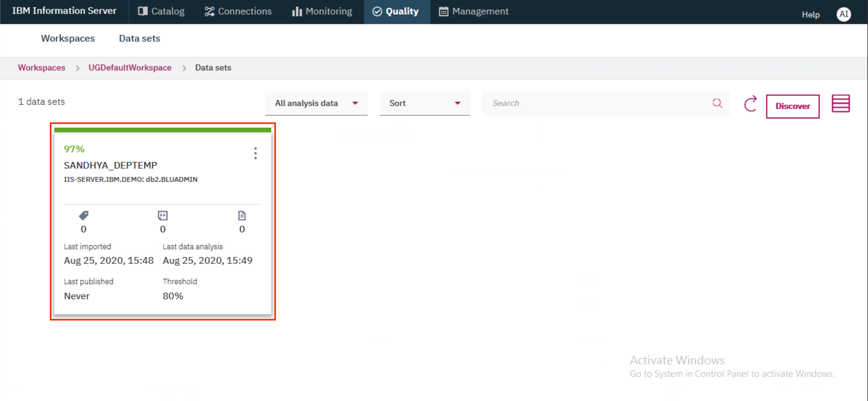This screenshot has height=401, width=868.
Task: Open the Catalog menu
Action: coord(161,11)
